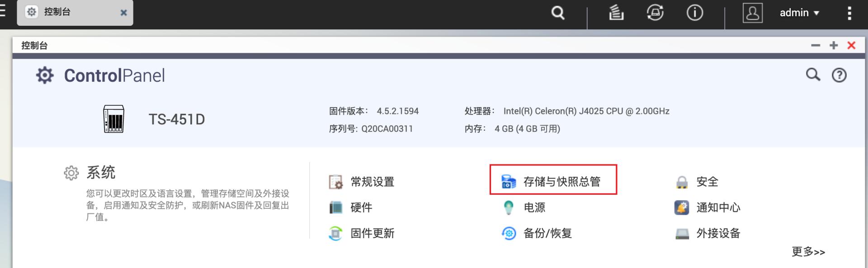868x268 pixels.
Task: Click the 常规设置 icon
Action: click(x=336, y=182)
